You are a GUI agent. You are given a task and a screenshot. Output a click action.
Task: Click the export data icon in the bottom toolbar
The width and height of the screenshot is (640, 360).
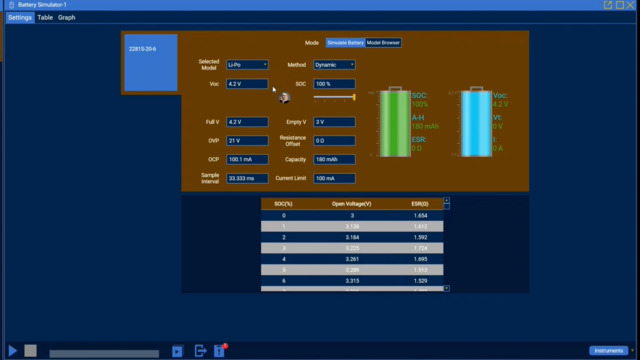[200, 351]
